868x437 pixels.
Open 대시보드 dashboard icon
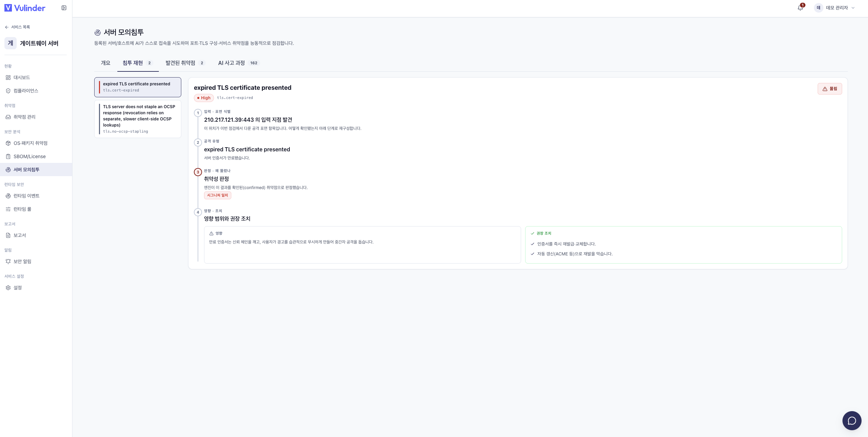[8, 78]
